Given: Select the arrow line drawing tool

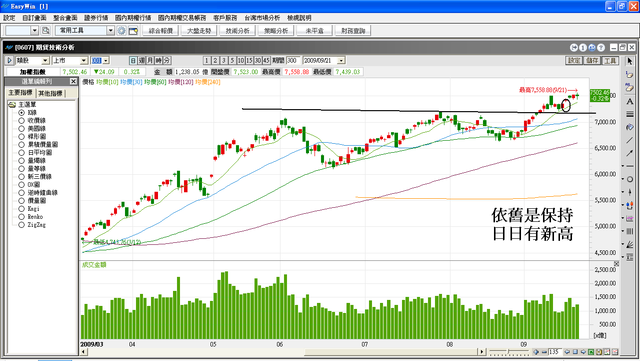Looking at the screenshot, I should coord(630,153).
